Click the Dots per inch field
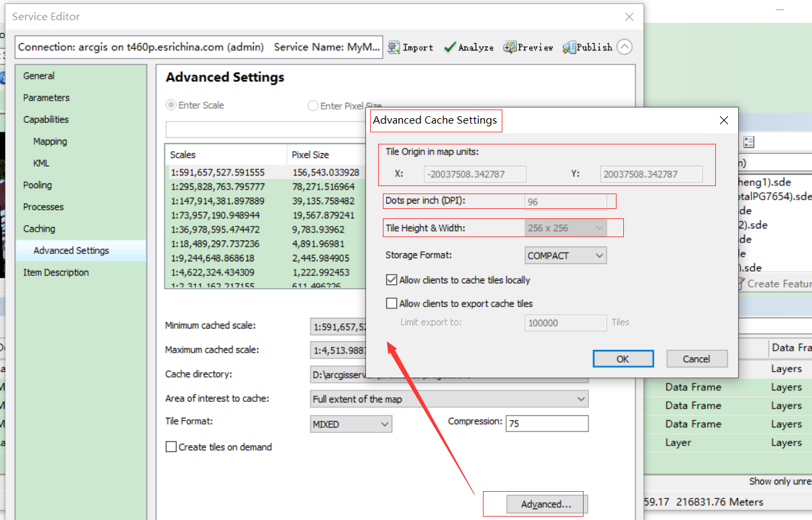This screenshot has width=812, height=520. pyautogui.click(x=566, y=202)
